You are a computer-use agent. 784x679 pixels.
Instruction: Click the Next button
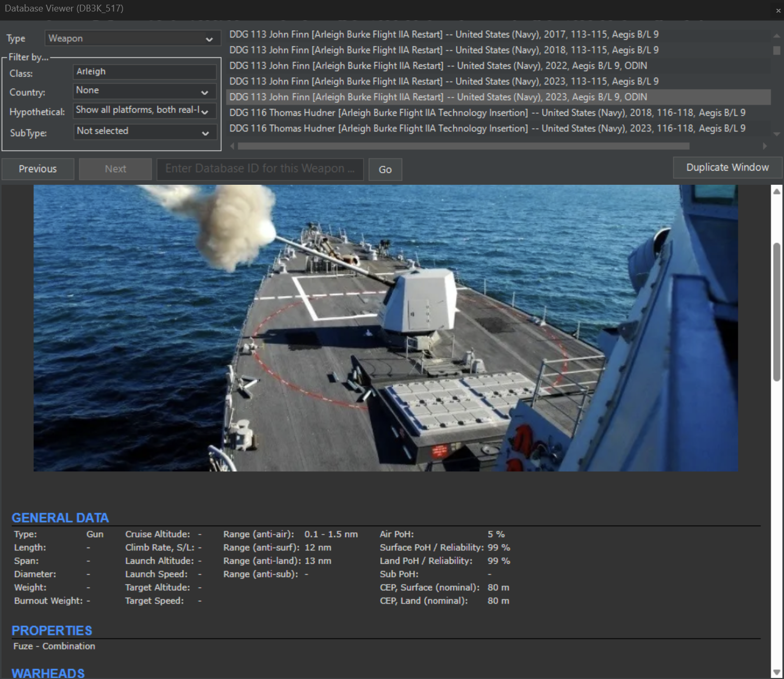115,169
